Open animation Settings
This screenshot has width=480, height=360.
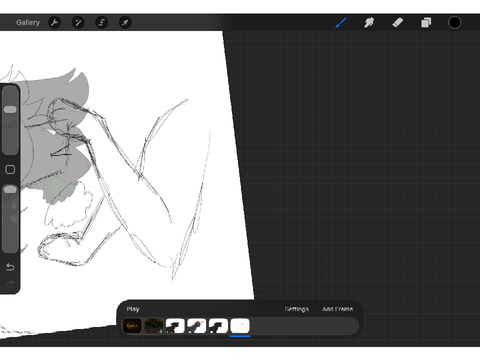pos(297,309)
